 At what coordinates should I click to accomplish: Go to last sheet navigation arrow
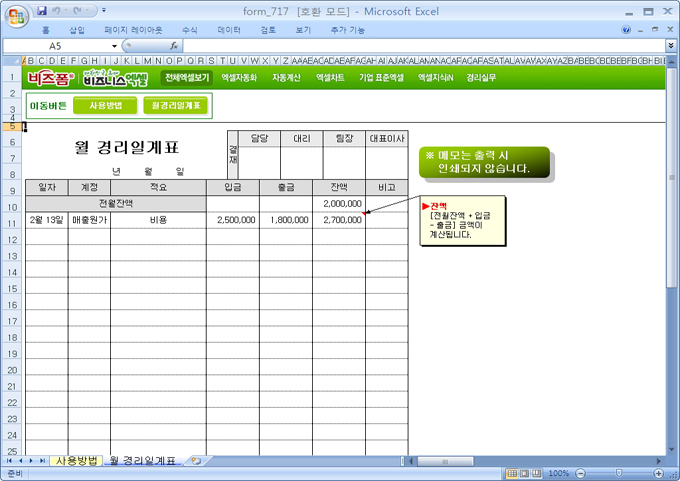[42, 461]
